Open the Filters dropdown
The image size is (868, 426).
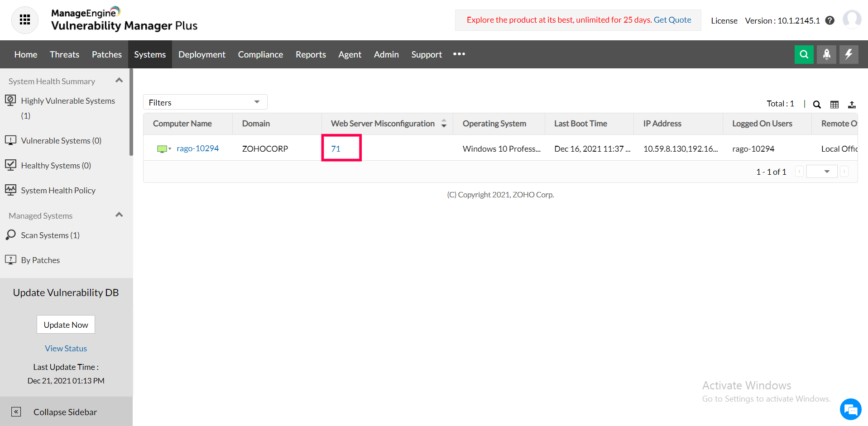pos(205,102)
